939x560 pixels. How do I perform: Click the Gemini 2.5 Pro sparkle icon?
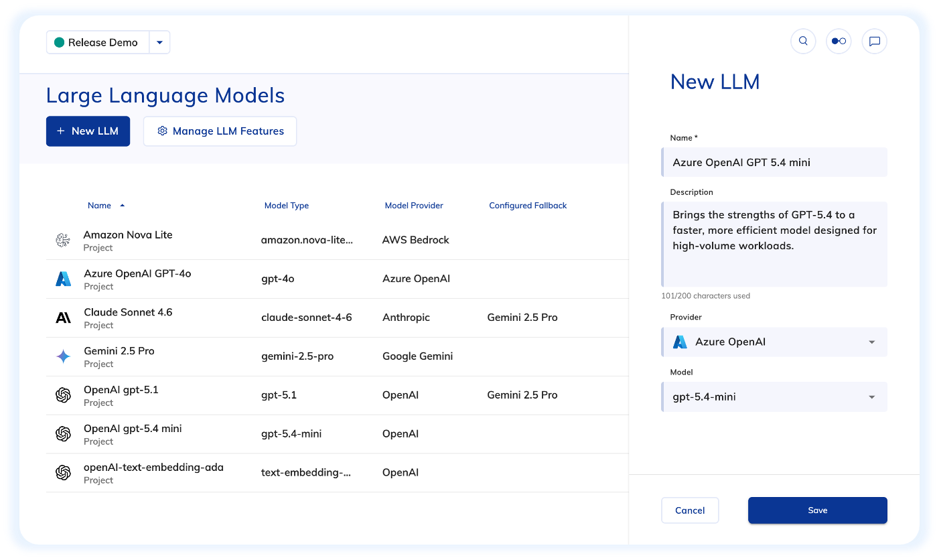click(x=63, y=357)
